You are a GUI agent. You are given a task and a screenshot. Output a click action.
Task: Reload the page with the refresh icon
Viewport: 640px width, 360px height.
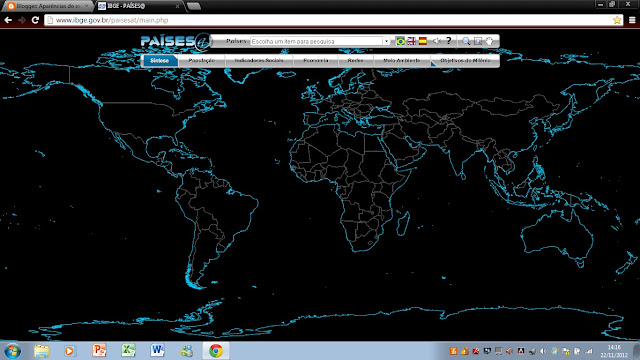36,20
